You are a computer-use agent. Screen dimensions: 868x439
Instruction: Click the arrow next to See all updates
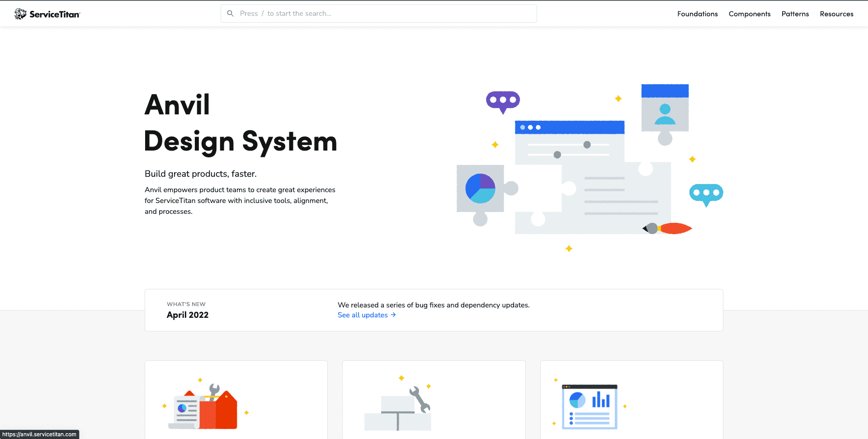tap(393, 315)
